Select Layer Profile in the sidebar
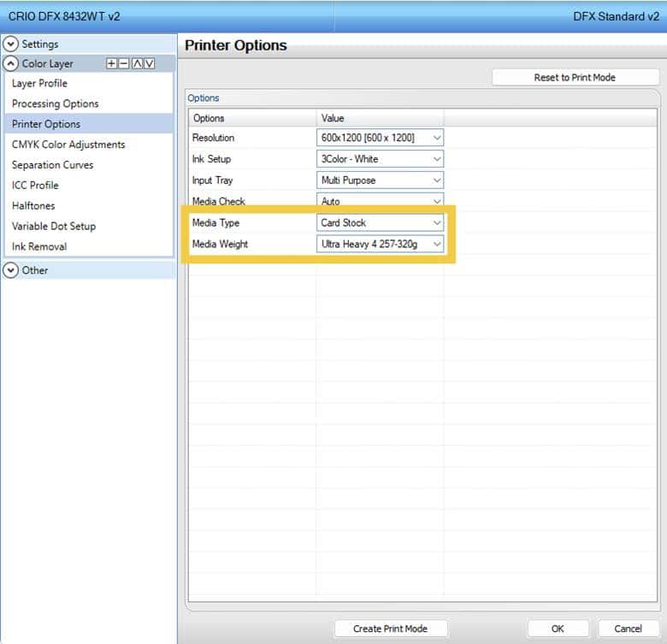The image size is (667, 644). coord(39,84)
